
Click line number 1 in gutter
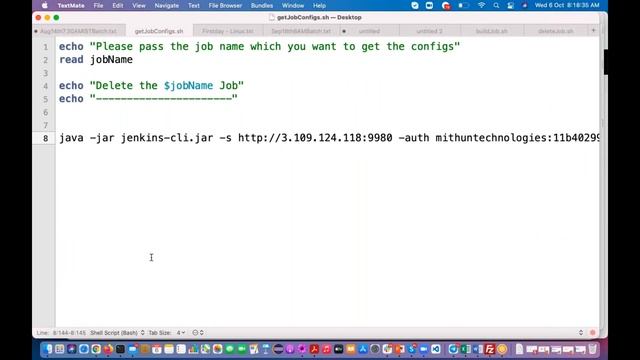[x=46, y=47]
